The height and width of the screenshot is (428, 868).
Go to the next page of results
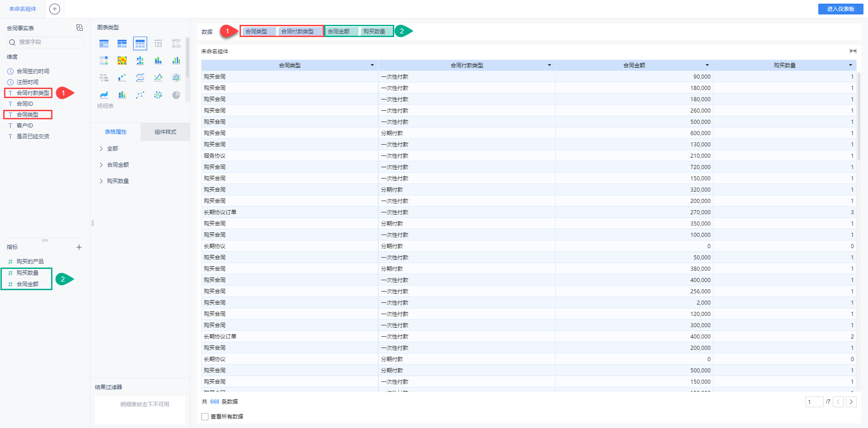[x=851, y=402]
